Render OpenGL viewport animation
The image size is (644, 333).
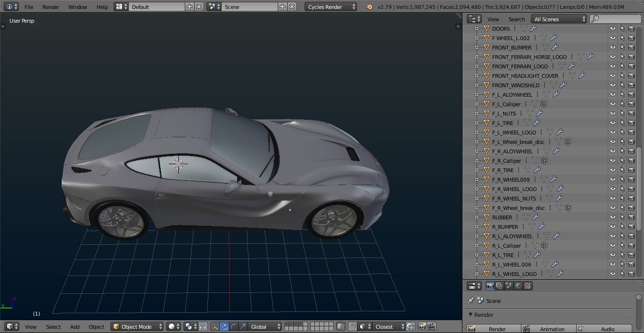pos(431,326)
